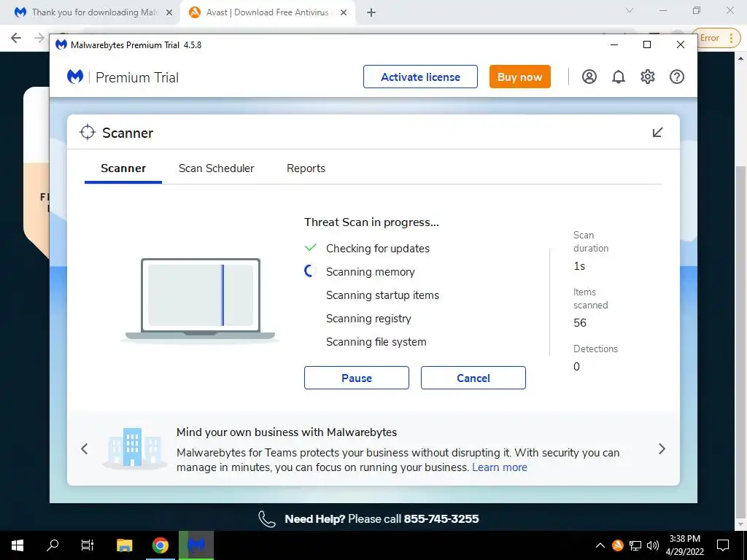Image resolution: width=747 pixels, height=560 pixels.
Task: Click the green checkmark by Checking for updates
Action: (x=310, y=248)
